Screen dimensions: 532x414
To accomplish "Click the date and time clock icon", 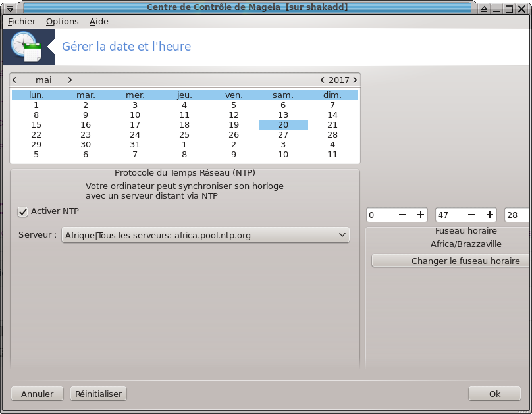I will [x=26, y=47].
